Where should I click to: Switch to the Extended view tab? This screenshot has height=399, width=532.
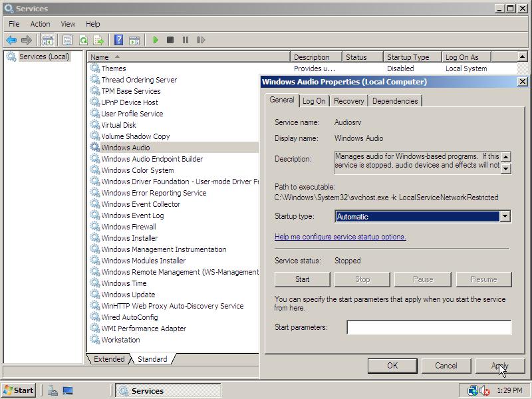109,359
